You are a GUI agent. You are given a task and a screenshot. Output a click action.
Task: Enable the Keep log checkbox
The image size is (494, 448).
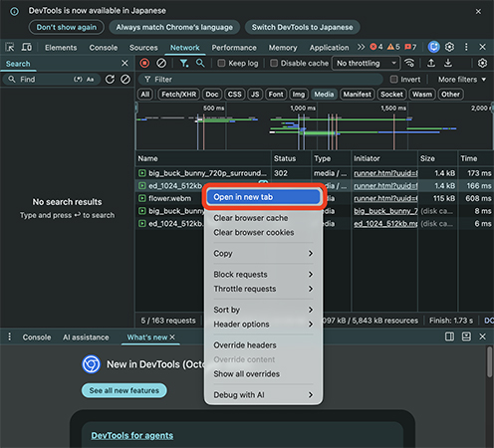[221, 63]
